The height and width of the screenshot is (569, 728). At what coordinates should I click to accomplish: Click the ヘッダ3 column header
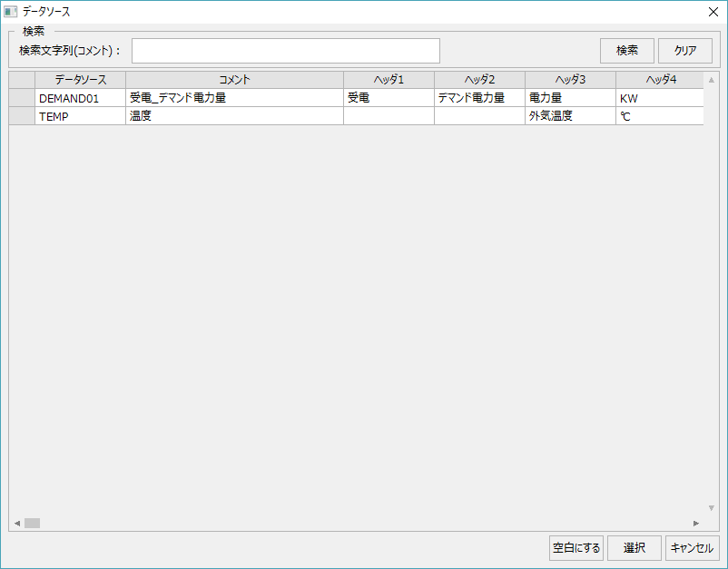coord(569,79)
